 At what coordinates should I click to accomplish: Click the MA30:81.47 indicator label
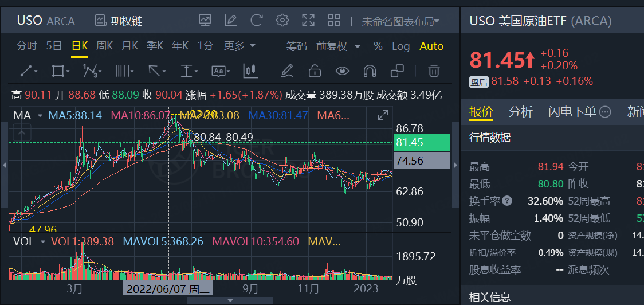278,115
